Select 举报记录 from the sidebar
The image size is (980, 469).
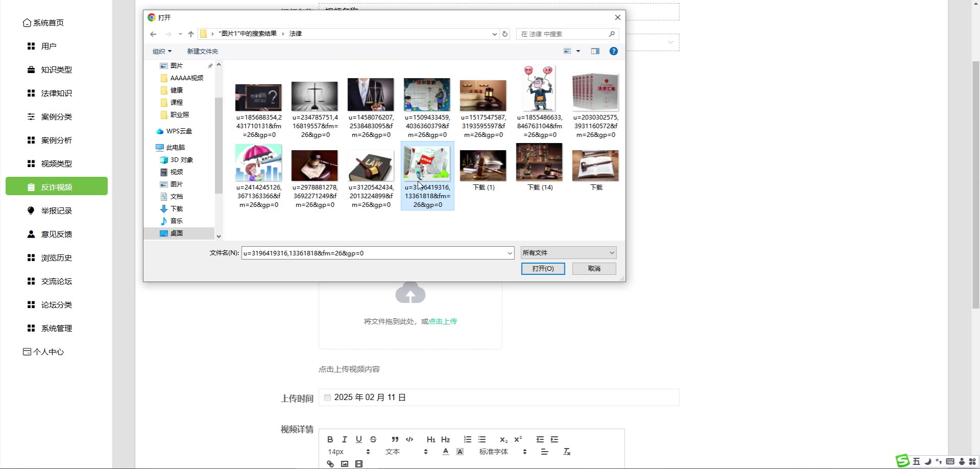pos(56,211)
